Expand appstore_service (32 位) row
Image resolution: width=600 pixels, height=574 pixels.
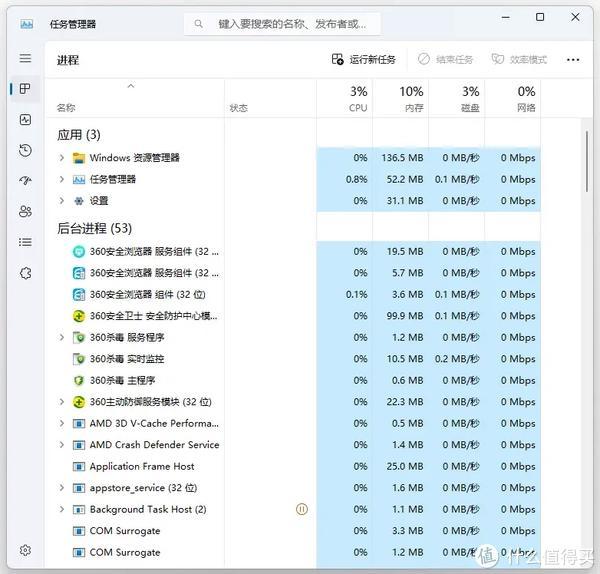tap(62, 488)
